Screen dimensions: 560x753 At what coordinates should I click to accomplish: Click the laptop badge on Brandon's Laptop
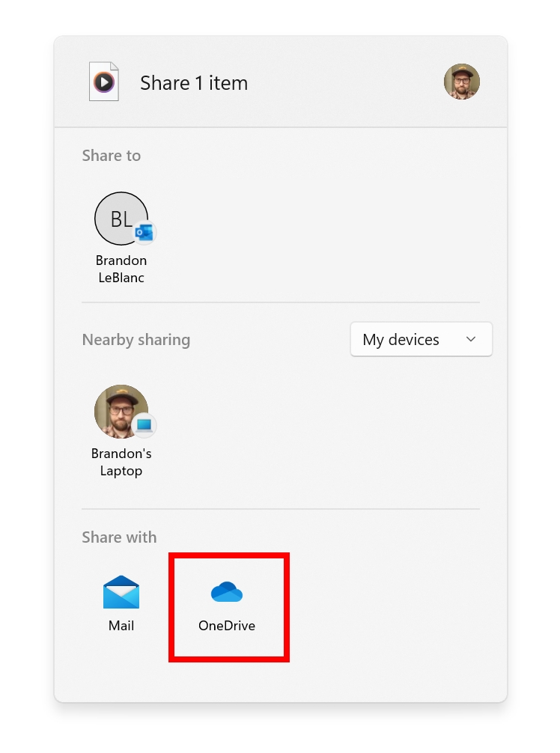[144, 424]
